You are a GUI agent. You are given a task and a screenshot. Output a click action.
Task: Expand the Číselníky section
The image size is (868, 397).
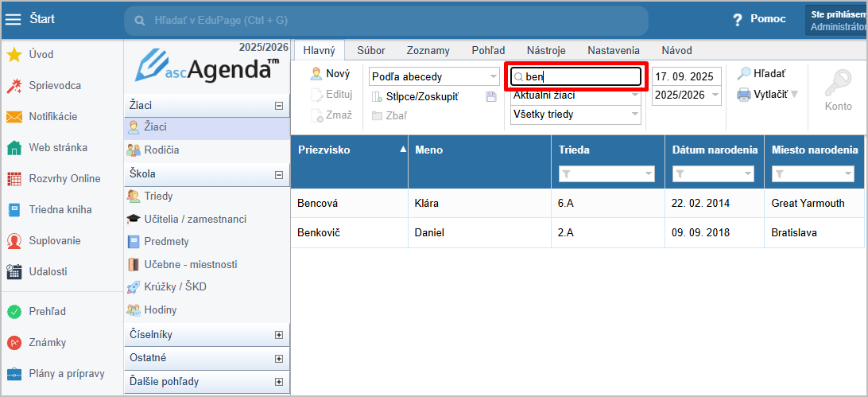point(279,335)
